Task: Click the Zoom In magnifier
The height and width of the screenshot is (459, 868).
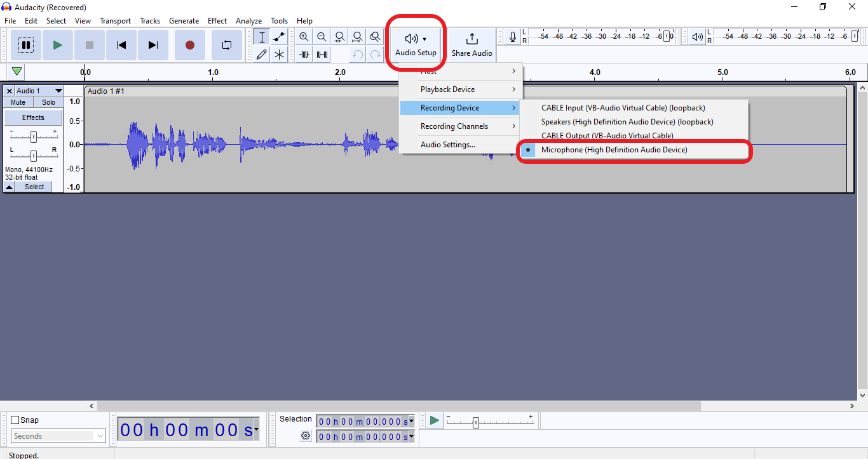Action: pyautogui.click(x=304, y=37)
